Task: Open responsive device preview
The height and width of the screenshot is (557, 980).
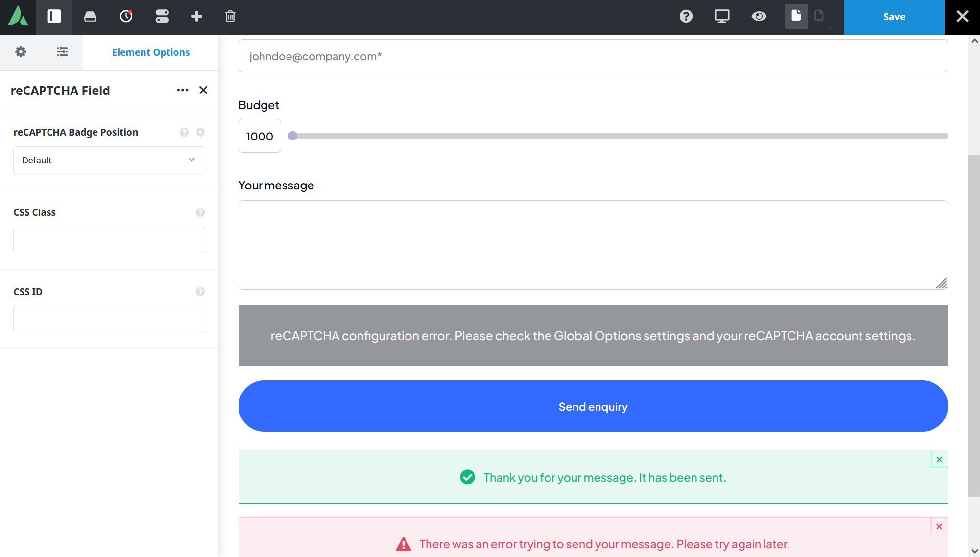Action: pos(722,16)
